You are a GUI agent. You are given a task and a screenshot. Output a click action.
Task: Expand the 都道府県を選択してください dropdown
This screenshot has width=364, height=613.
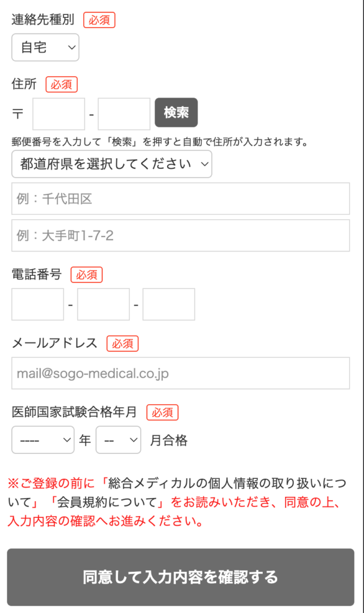pos(111,163)
